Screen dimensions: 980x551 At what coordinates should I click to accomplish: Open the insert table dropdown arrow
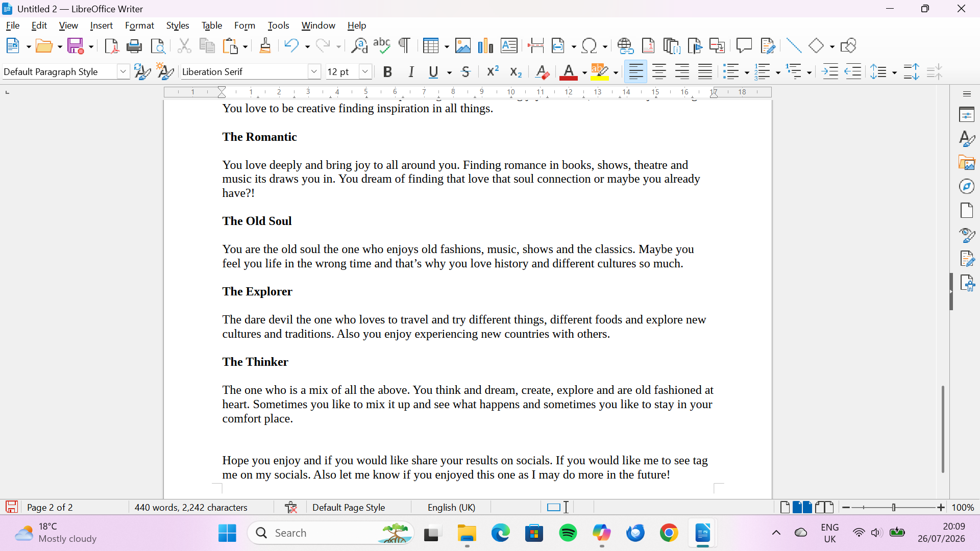447,47
